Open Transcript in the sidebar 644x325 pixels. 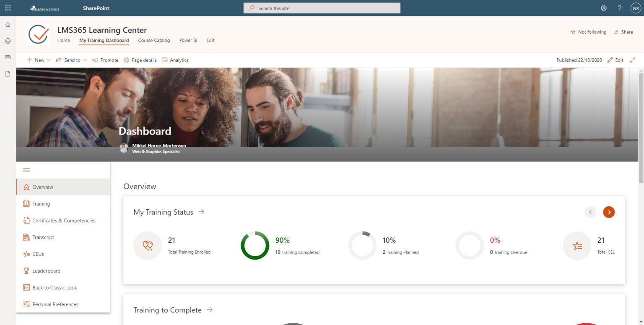point(63,237)
